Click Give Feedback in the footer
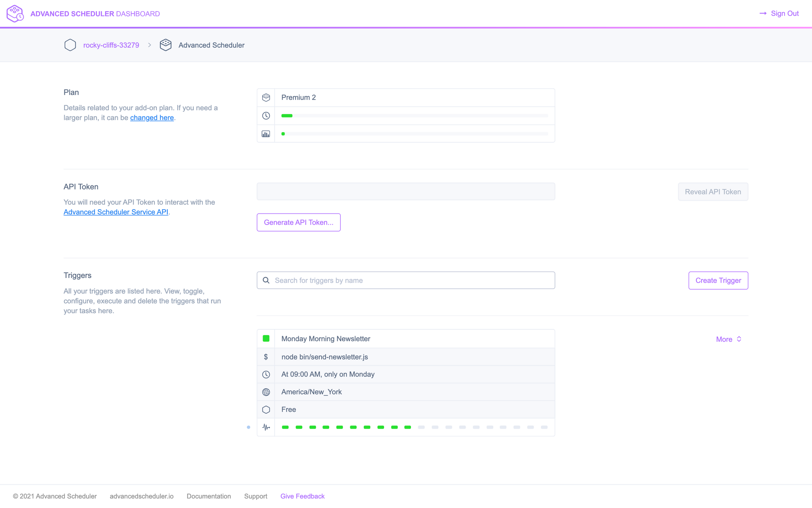812x508 pixels. (x=302, y=496)
